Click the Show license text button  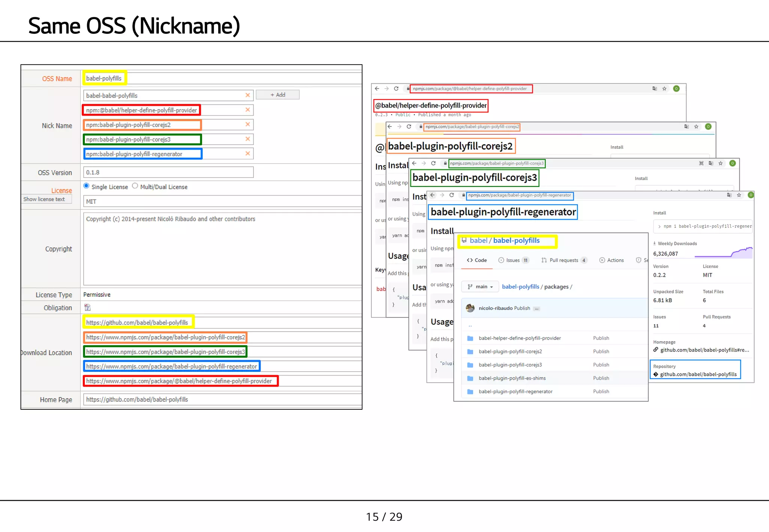pos(46,199)
